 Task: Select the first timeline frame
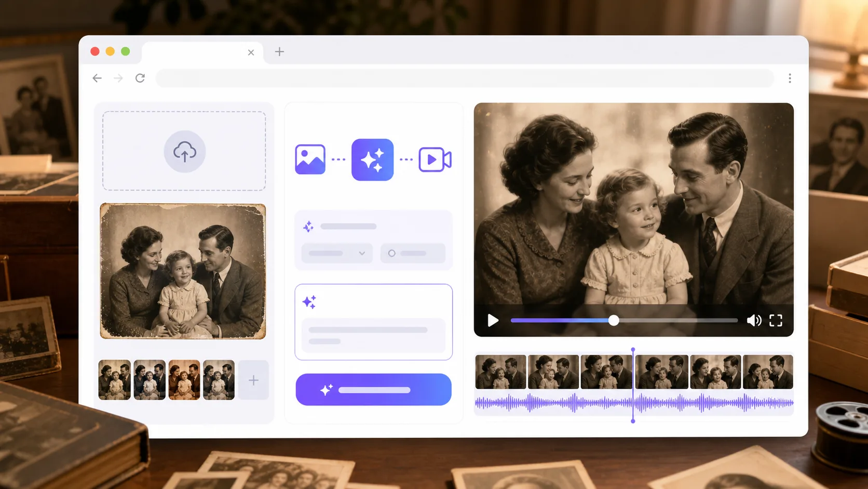(500, 372)
